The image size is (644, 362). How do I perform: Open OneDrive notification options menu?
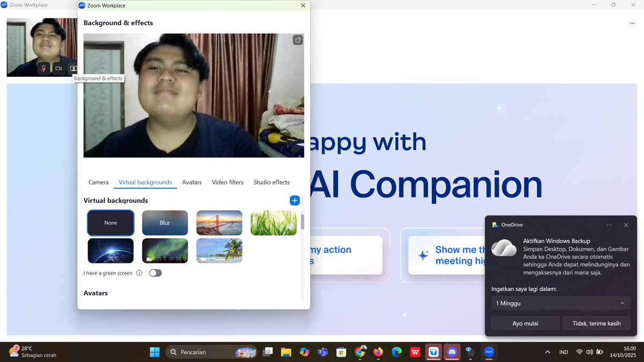pyautogui.click(x=609, y=225)
